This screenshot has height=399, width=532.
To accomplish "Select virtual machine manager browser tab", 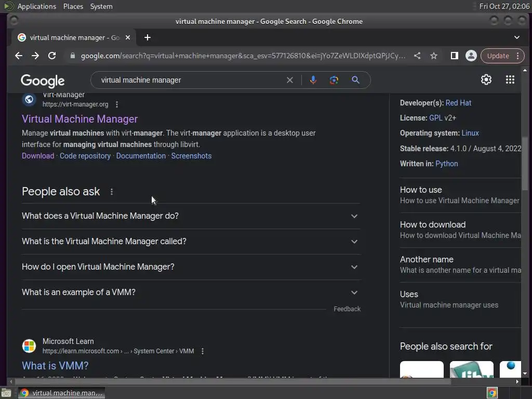I will click(x=74, y=37).
